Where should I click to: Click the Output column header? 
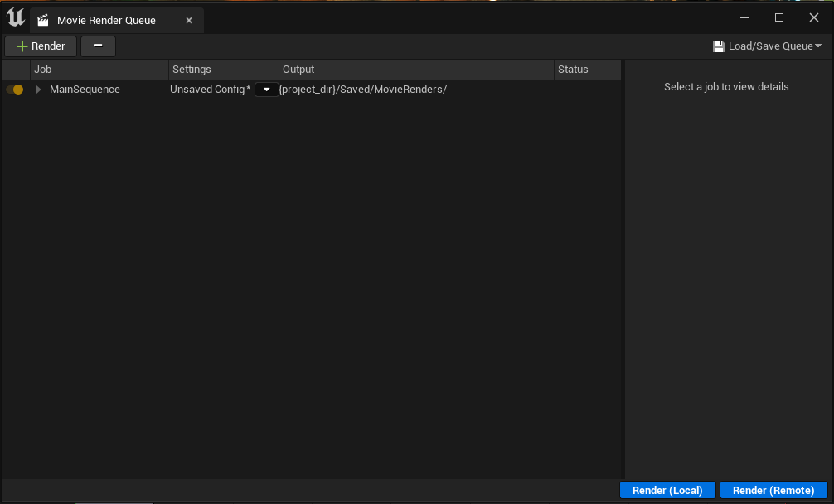point(416,70)
